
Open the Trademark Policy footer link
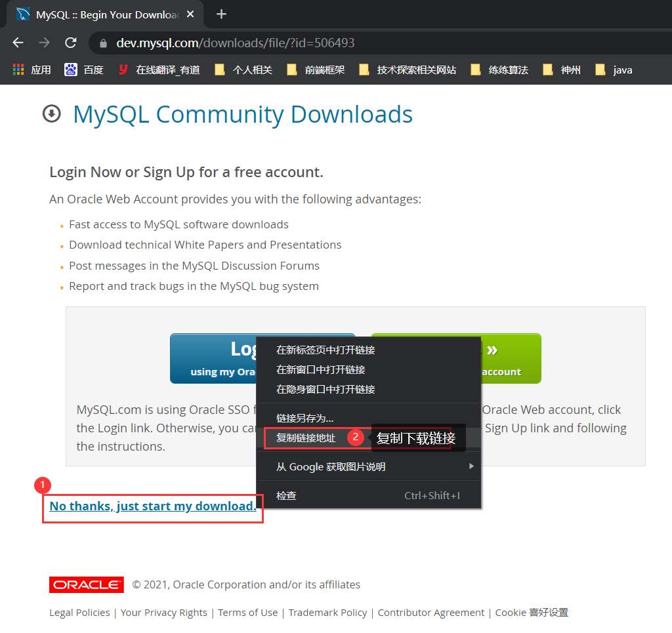[328, 613]
